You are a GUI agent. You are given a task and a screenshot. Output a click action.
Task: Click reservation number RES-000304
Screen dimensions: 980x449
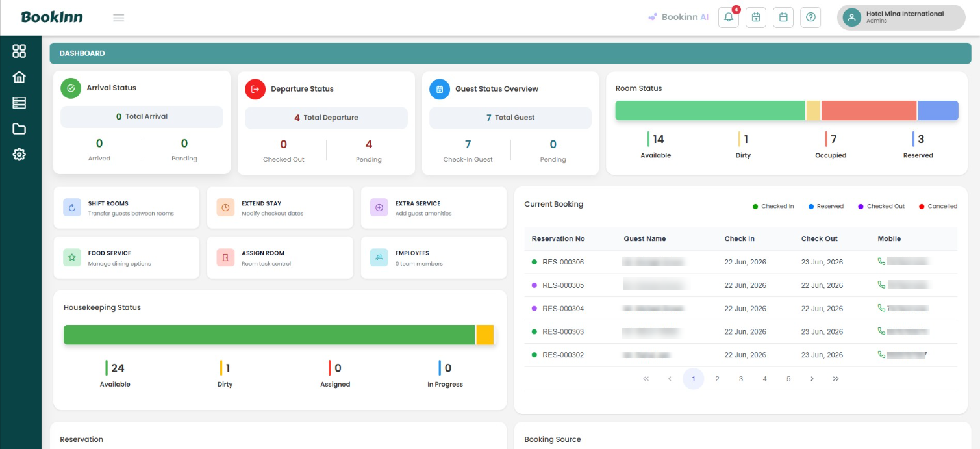(563, 309)
